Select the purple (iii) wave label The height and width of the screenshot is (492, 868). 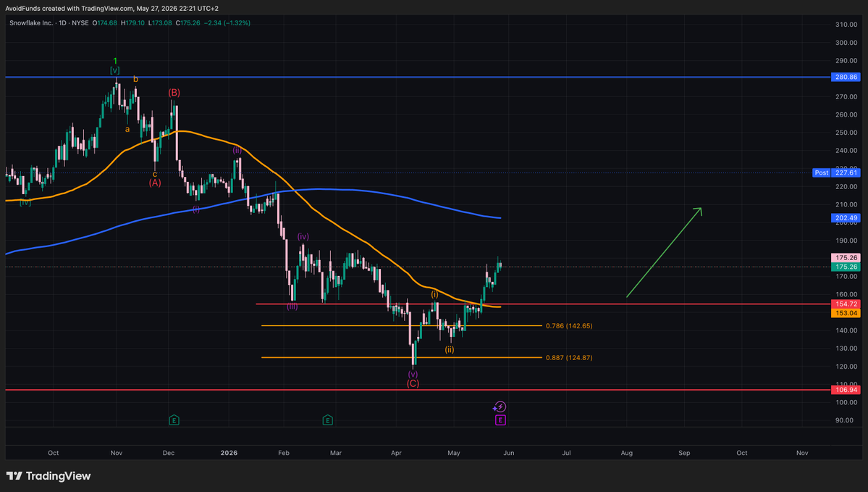(x=292, y=307)
